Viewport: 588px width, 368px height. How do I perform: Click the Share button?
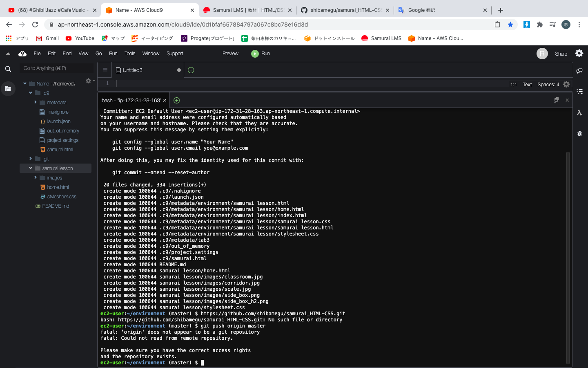coord(561,53)
